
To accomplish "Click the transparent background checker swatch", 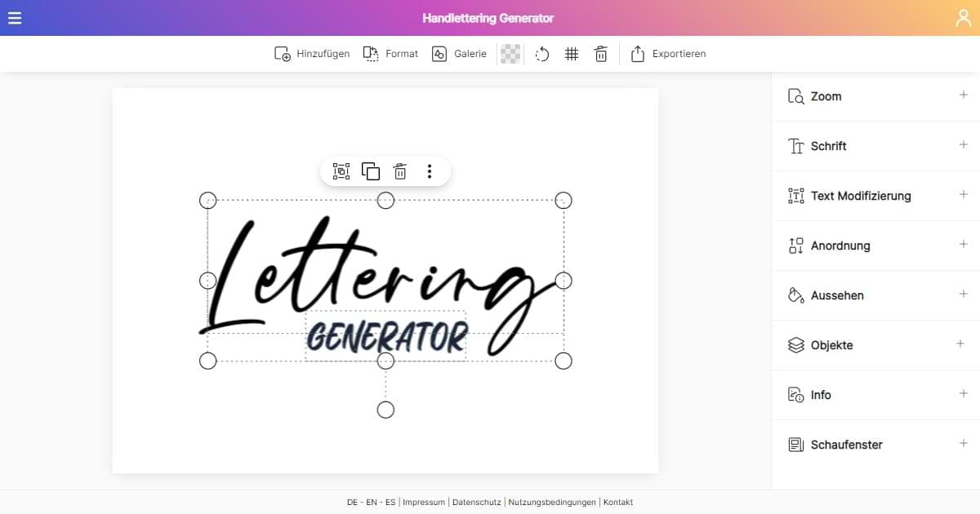I will pyautogui.click(x=510, y=54).
